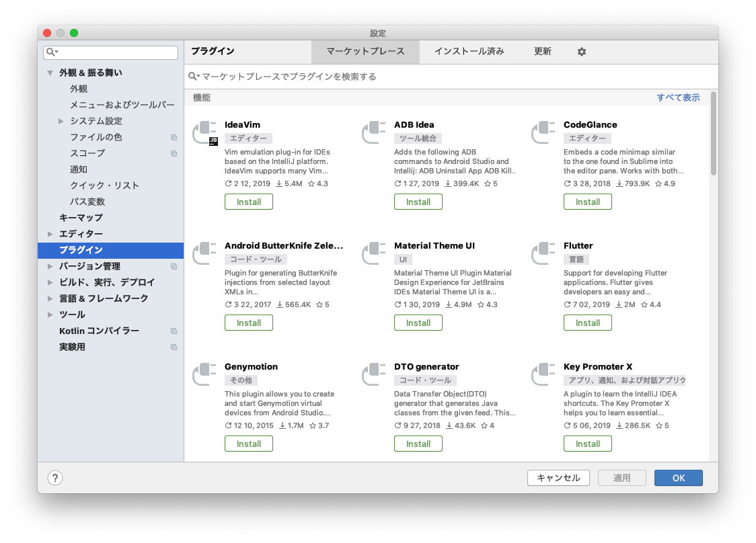This screenshot has width=756, height=543.
Task: Click the help question mark icon
Action: pyautogui.click(x=54, y=478)
